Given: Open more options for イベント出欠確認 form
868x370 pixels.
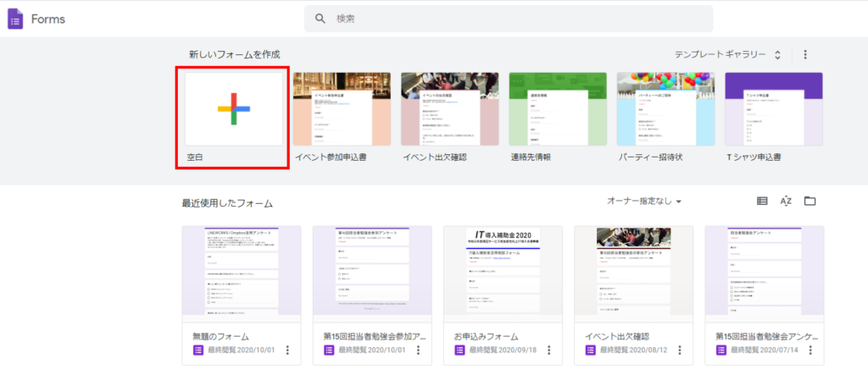Looking at the screenshot, I should [x=679, y=350].
